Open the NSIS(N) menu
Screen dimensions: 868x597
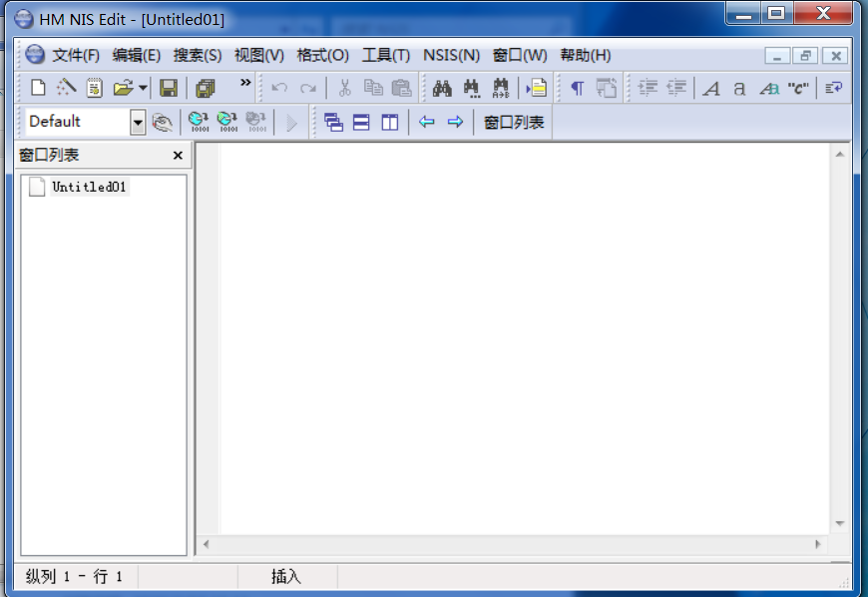(451, 55)
